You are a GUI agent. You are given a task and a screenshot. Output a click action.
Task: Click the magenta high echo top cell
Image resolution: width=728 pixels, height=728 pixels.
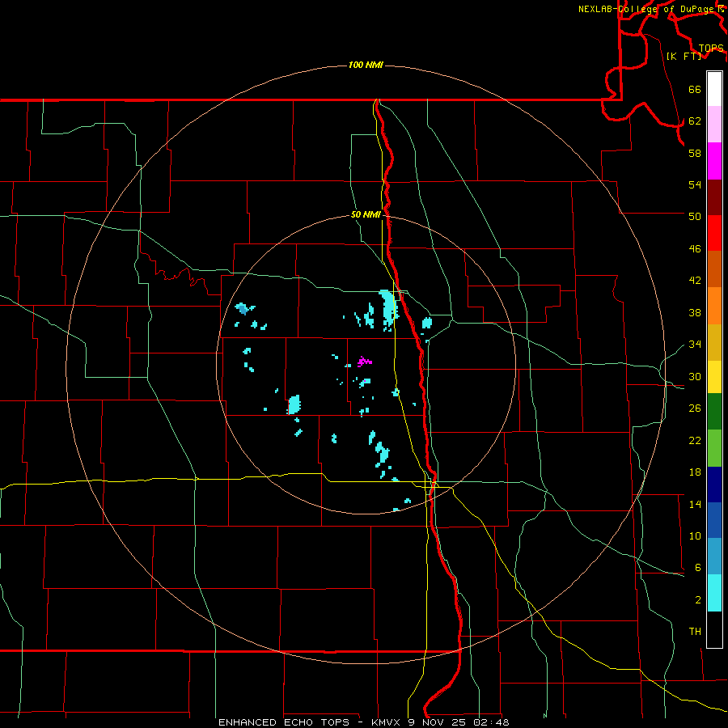pyautogui.click(x=365, y=362)
